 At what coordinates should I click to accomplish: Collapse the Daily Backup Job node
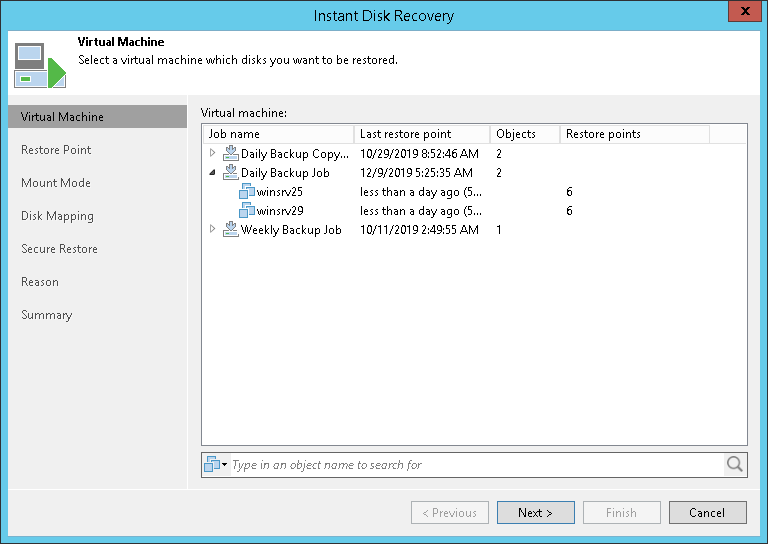(213, 172)
